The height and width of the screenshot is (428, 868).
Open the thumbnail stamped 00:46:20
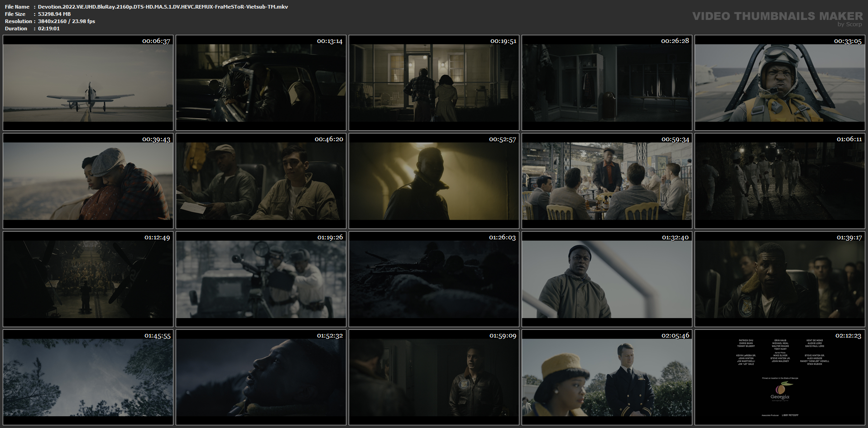tap(261, 181)
